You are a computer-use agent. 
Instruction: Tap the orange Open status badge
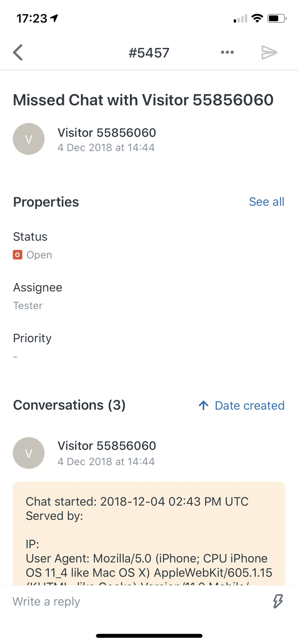pos(18,255)
